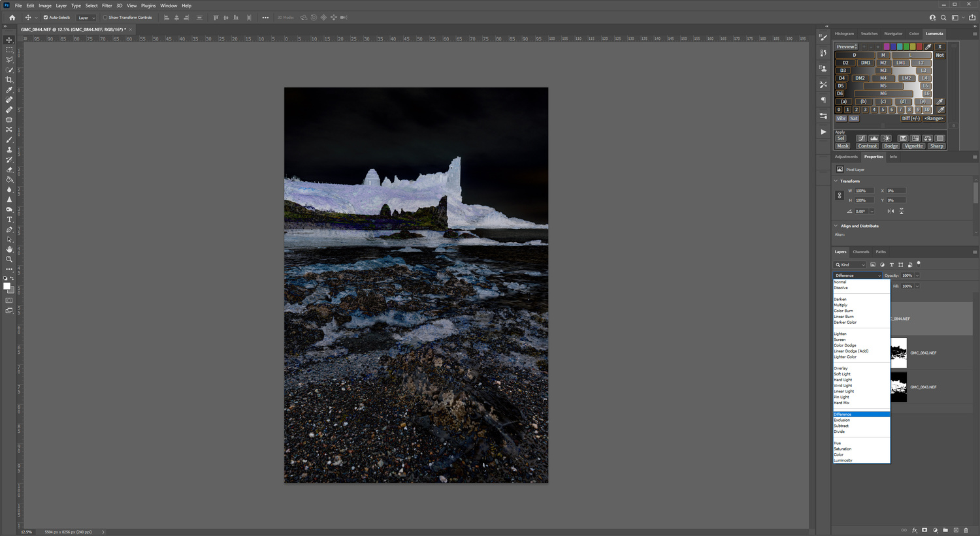Click Lumenzia D2 darks mask button

coord(845,63)
